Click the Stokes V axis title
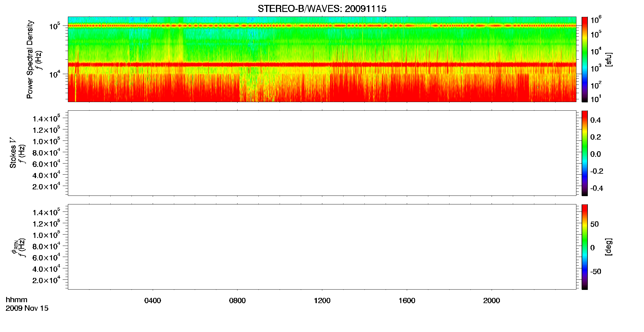The width and height of the screenshot is (644, 332). (13, 153)
